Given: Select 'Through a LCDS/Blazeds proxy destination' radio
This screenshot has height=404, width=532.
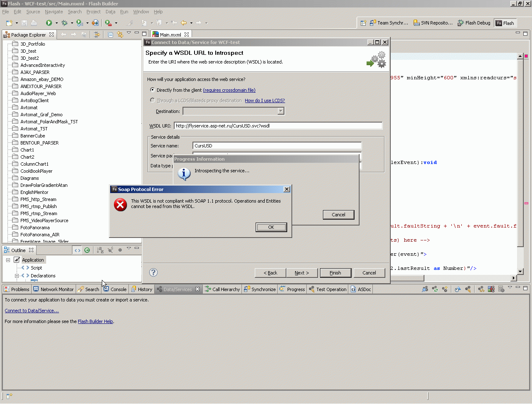Looking at the screenshot, I should click(x=153, y=100).
